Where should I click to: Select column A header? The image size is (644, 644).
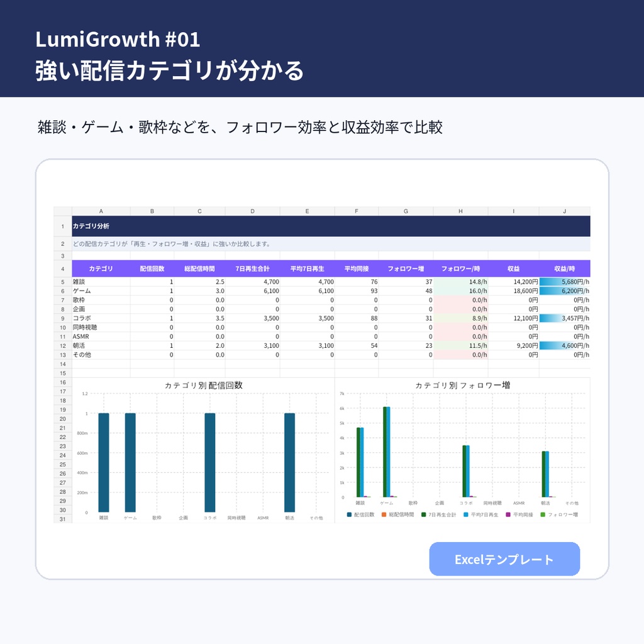(x=101, y=211)
